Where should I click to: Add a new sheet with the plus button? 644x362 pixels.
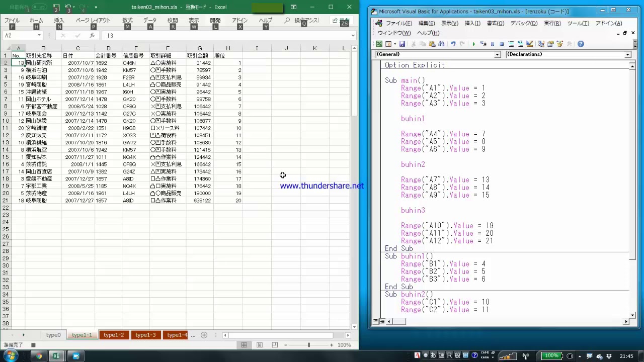coord(204,335)
